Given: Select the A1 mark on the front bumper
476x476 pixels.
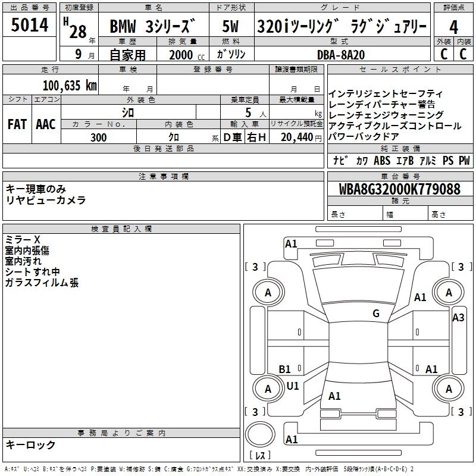Looking at the screenshot, I should click(291, 244).
